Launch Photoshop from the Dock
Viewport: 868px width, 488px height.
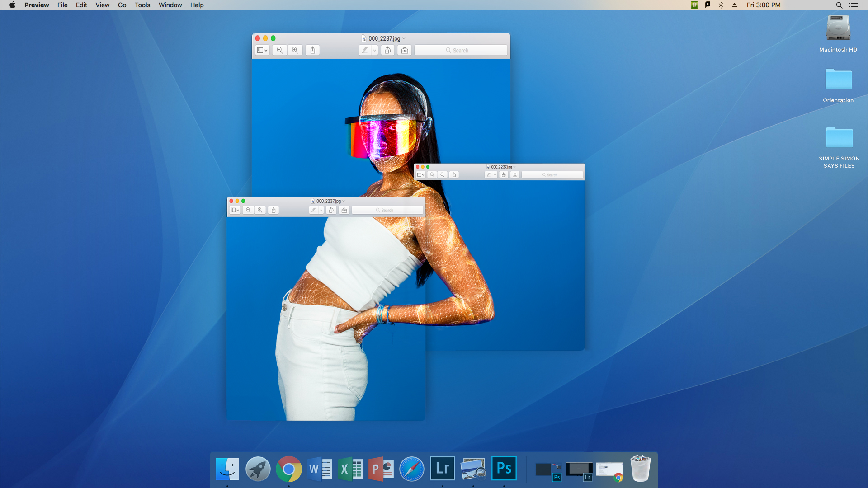click(504, 469)
